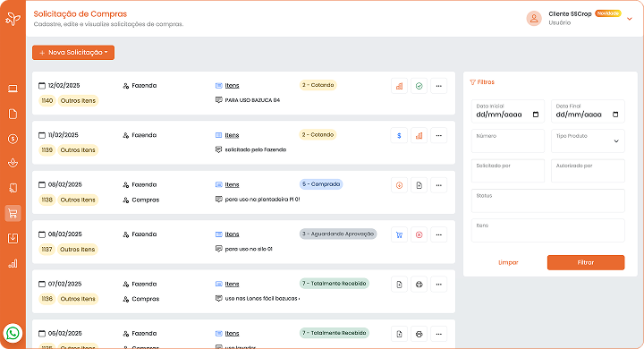The height and width of the screenshot is (349, 644).
Task: Click the Autorizado por input field
Action: pyautogui.click(x=588, y=171)
